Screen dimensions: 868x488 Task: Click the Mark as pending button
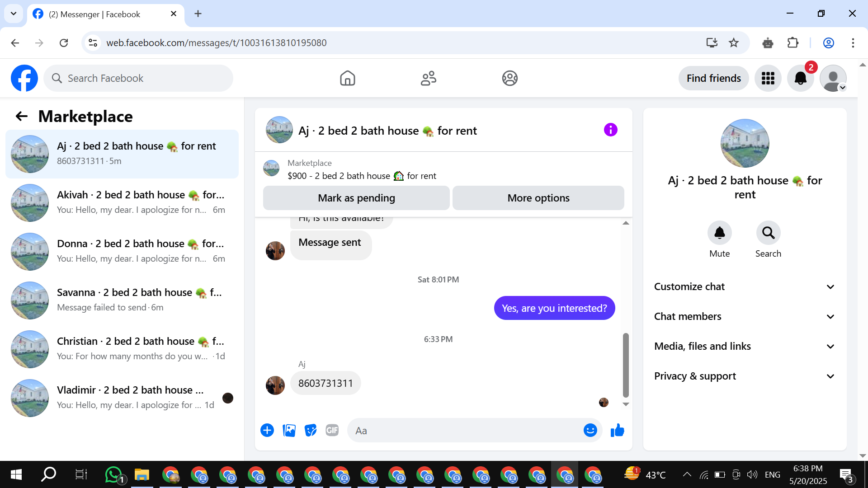click(x=356, y=198)
